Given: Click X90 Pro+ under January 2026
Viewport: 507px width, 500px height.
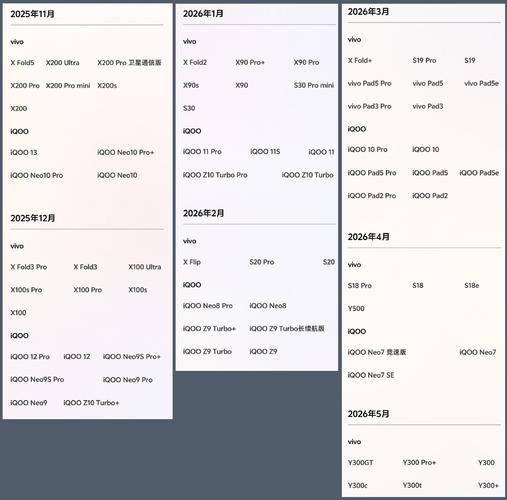Looking at the screenshot, I should tap(250, 62).
